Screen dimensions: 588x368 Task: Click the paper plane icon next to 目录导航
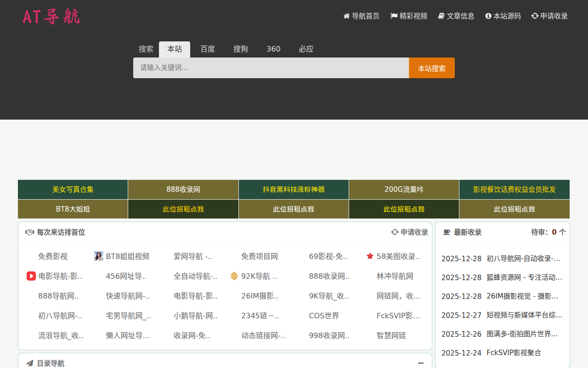point(29,363)
